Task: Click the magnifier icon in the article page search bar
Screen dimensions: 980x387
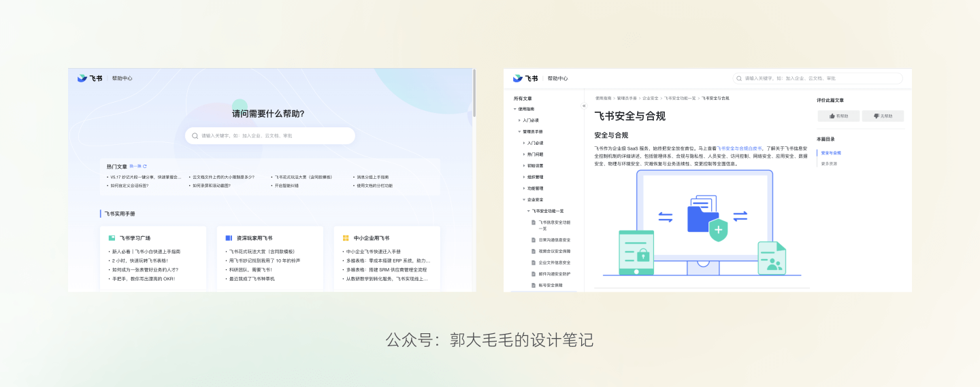Action: (x=740, y=78)
